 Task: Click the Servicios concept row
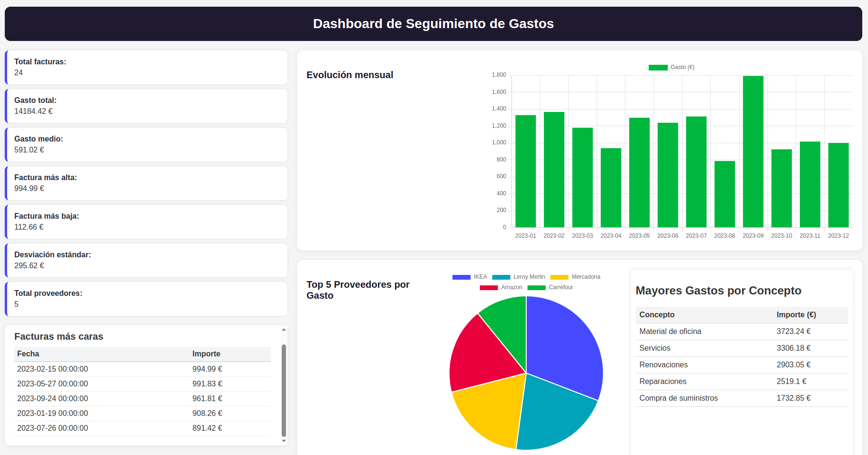pyautogui.click(x=742, y=348)
